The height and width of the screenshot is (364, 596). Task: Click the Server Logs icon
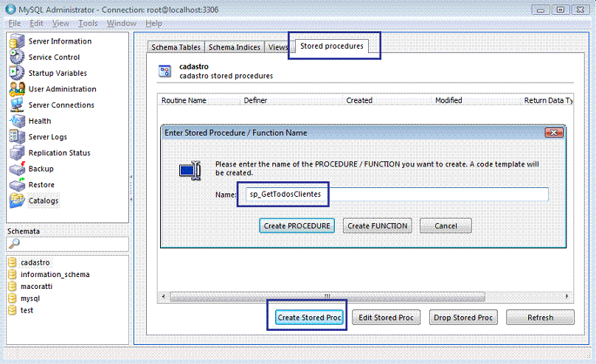[x=17, y=136]
